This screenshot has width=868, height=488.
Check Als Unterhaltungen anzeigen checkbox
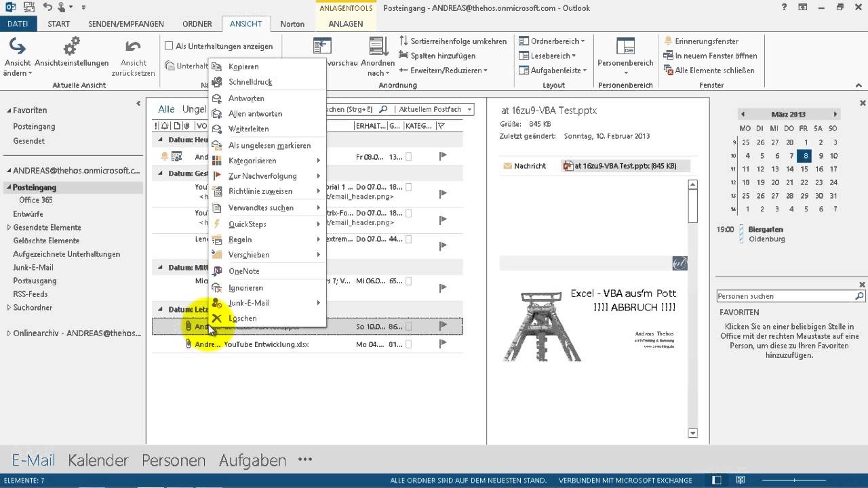[170, 46]
